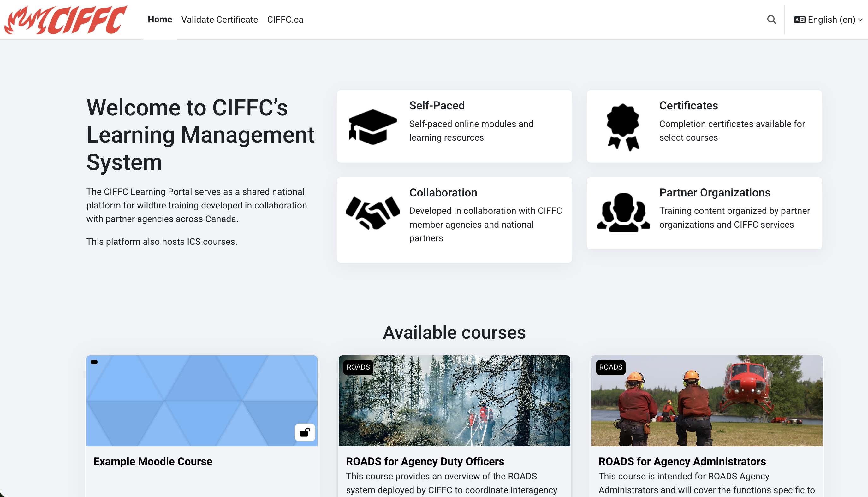The image size is (868, 497).
Task: Click the Duty Officers course description text
Action: [x=451, y=483]
